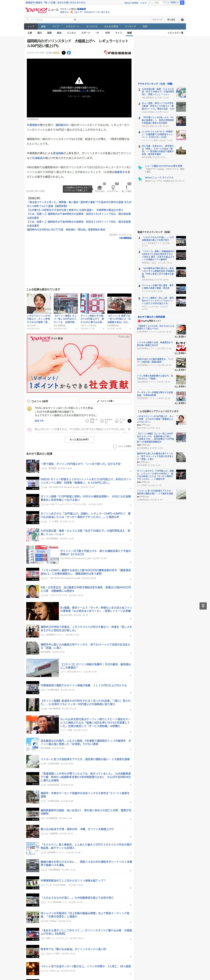Click the ログイン link
Viewport: 210px width, 980px height.
coord(64,12)
